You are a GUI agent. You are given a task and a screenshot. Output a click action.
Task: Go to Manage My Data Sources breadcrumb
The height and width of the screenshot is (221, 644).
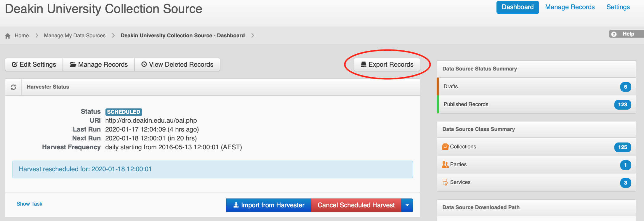(75, 36)
